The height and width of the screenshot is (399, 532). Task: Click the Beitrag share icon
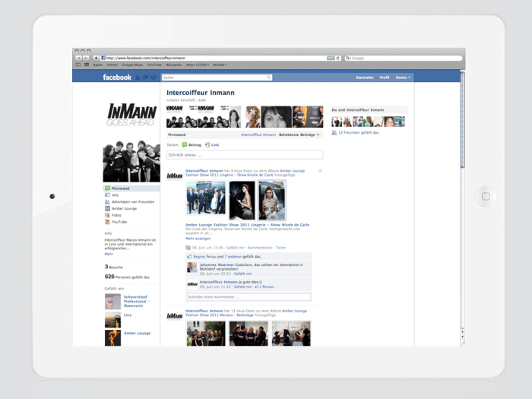click(x=184, y=145)
